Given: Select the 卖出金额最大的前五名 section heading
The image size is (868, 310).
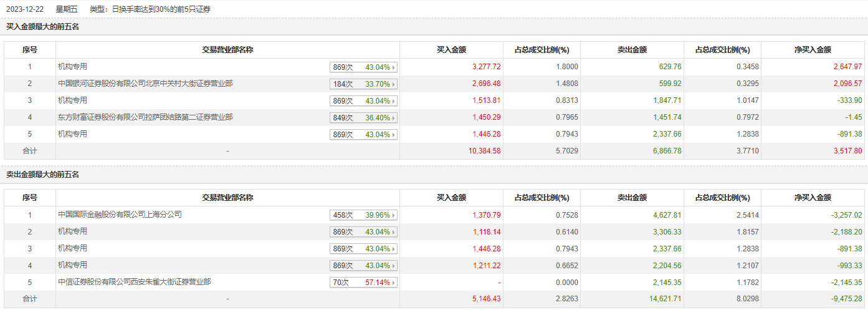Looking at the screenshot, I should click(x=42, y=175).
